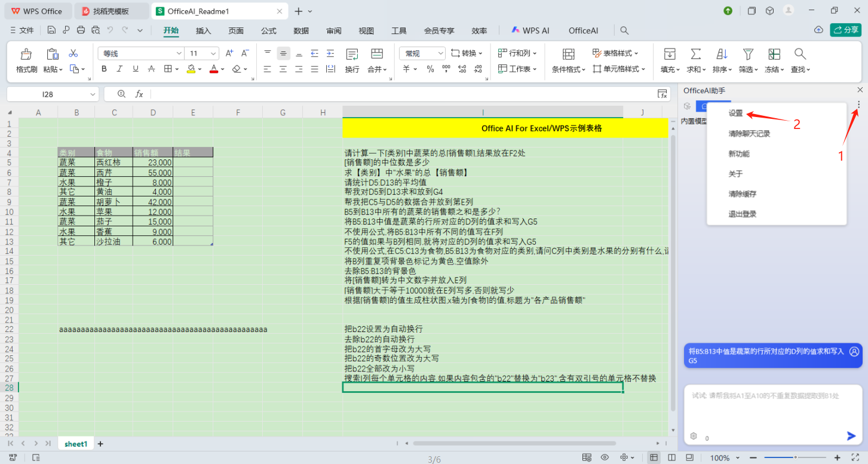The height and width of the screenshot is (464, 868).
Task: Toggle vertical middle alignment
Action: (x=283, y=53)
